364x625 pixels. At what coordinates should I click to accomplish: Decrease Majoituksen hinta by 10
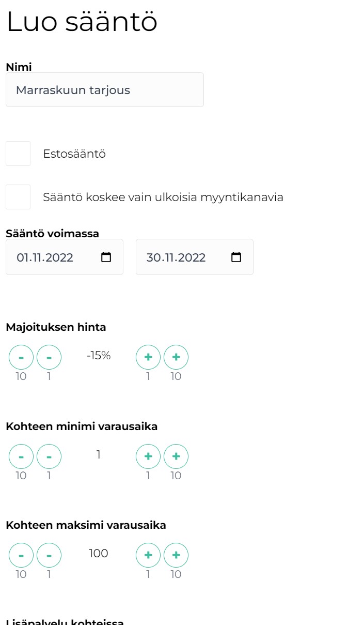[x=21, y=357]
